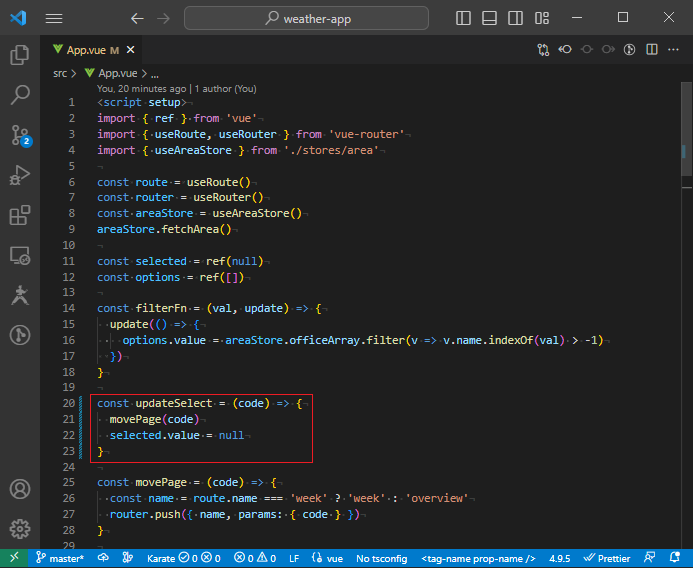
Task: Click 'router.push' on line 27
Action: [145, 515]
